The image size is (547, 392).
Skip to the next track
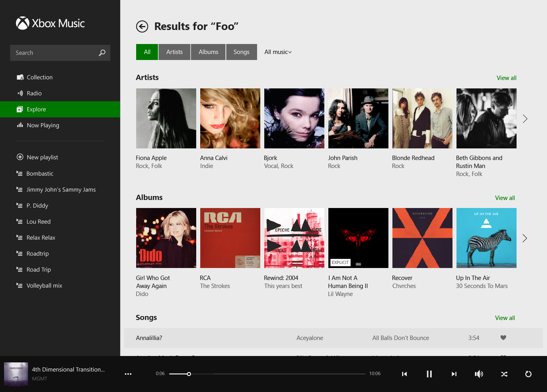coord(454,374)
